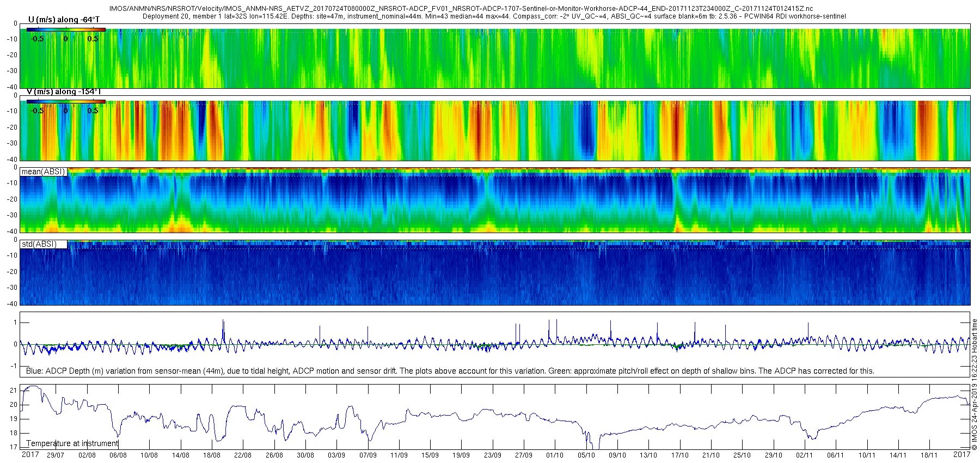The width and height of the screenshot is (980, 463).
Task: Click the 22/08 date tick label
Action: point(243,455)
